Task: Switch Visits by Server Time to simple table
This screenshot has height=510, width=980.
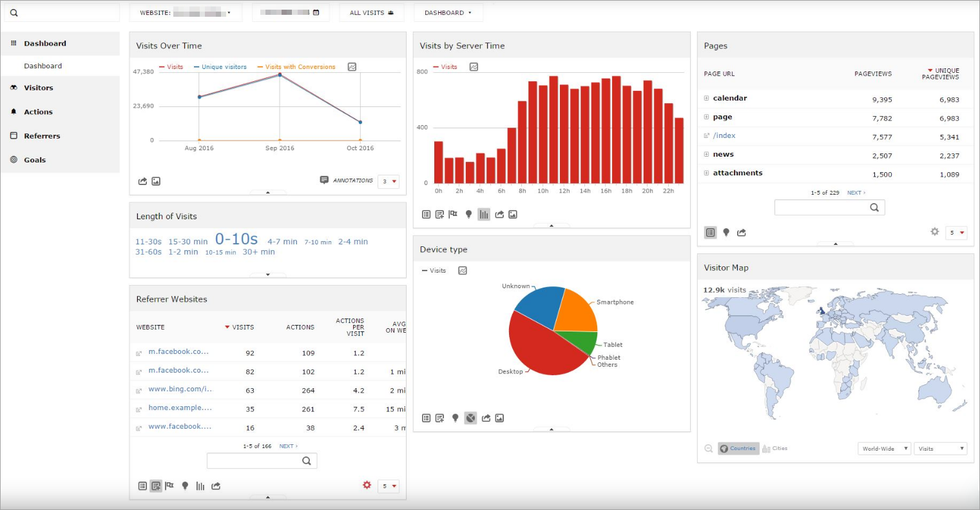Action: 426,214
